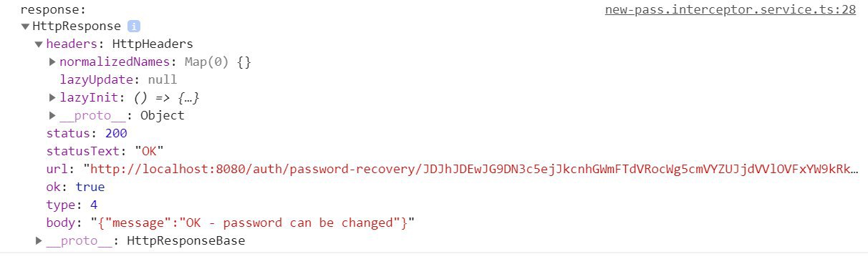This screenshot has height=259, width=868.
Task: Collapse the HttpResponse object tree
Action: (x=26, y=26)
